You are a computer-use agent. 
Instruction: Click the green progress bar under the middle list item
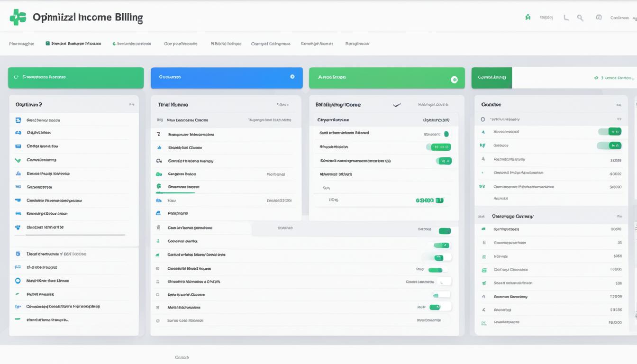(x=175, y=192)
